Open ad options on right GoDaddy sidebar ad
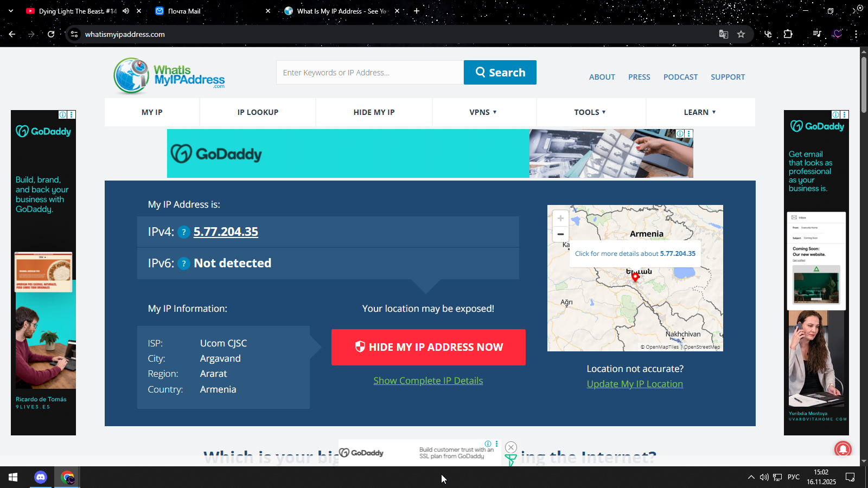The image size is (868, 488). [845, 114]
